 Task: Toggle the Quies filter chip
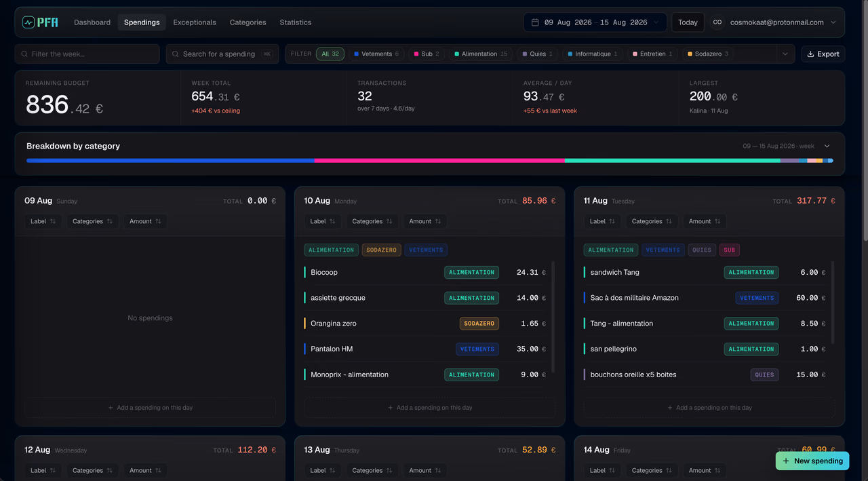click(538, 54)
